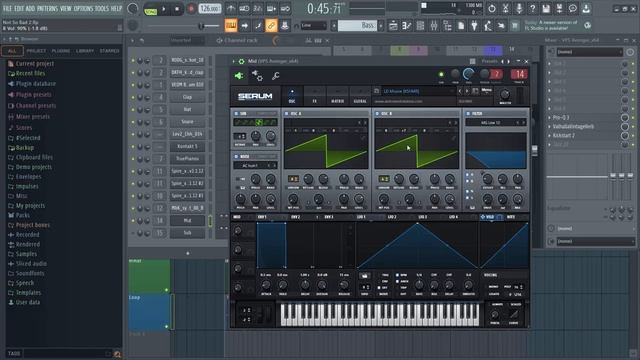Select the Clap channel button in the channel rack
The image size is (640, 360).
coord(187,97)
